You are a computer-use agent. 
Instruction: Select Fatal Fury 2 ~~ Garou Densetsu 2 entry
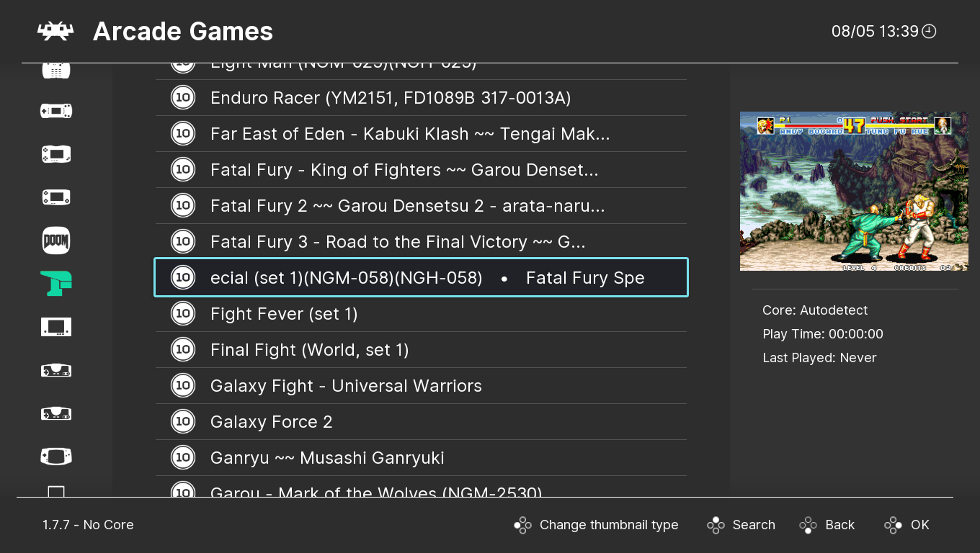tap(421, 206)
